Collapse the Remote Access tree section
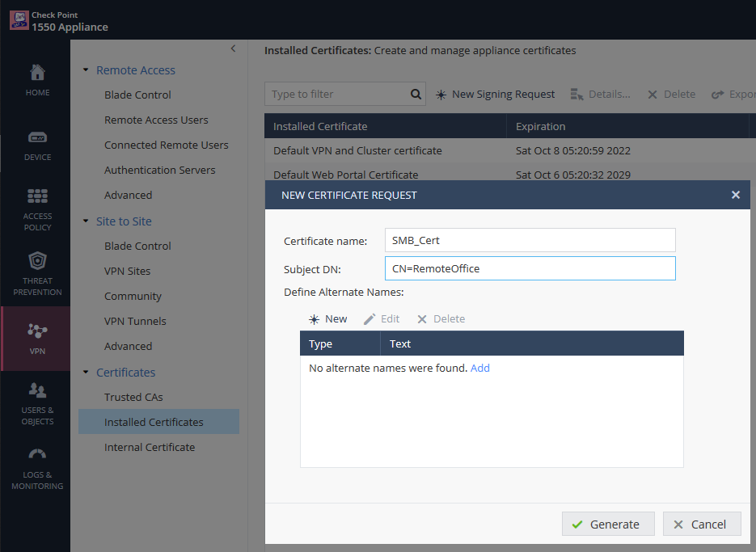The width and height of the screenshot is (756, 552). click(87, 70)
